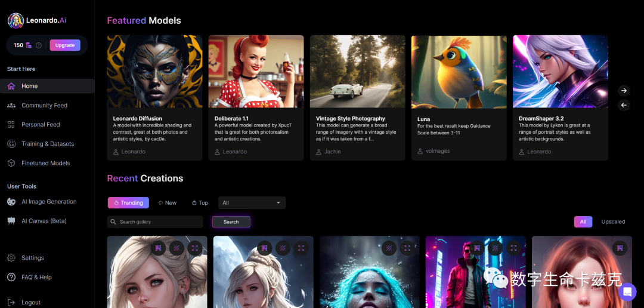Click the left arrow featured models button

[624, 105]
